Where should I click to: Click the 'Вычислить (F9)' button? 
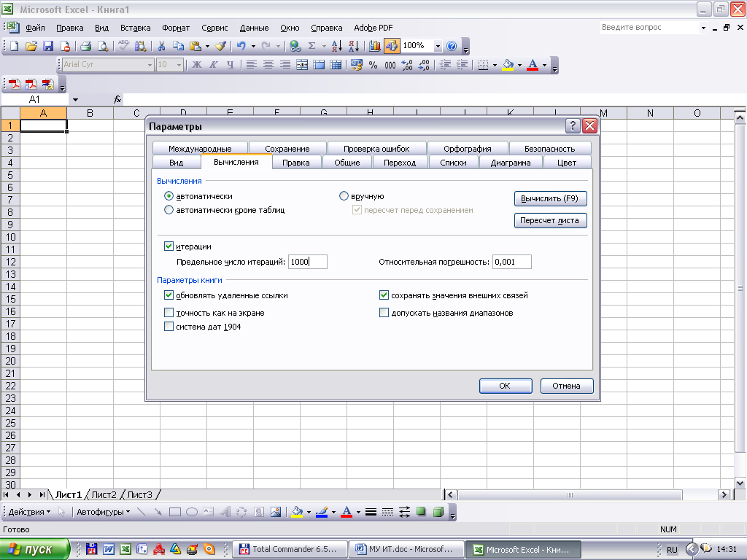pos(550,198)
